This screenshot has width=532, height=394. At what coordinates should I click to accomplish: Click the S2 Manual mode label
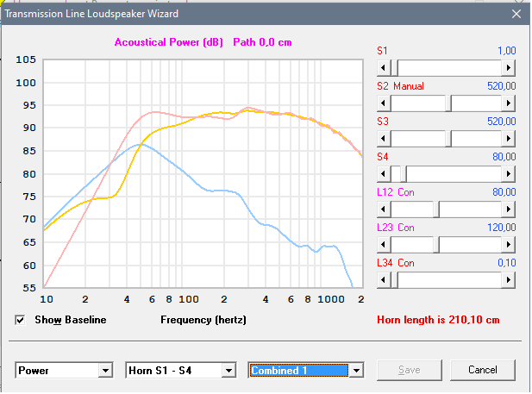409,86
